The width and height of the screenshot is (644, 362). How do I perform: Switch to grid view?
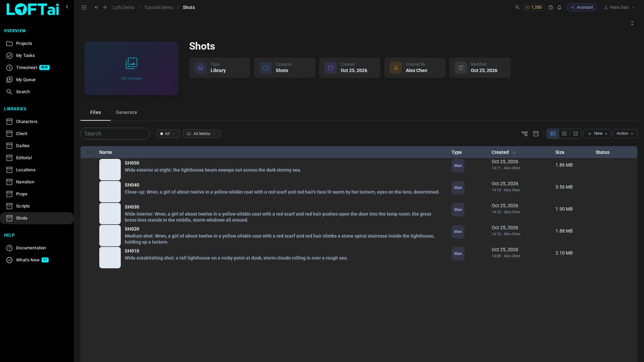pos(565,134)
